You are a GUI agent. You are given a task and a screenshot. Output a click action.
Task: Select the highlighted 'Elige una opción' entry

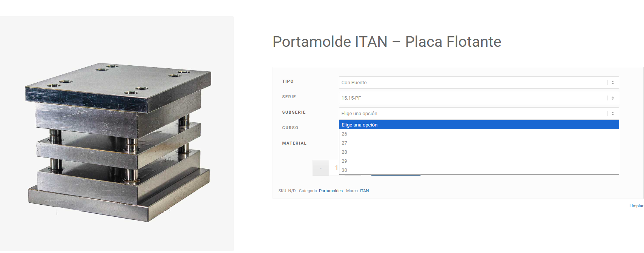(x=478, y=125)
